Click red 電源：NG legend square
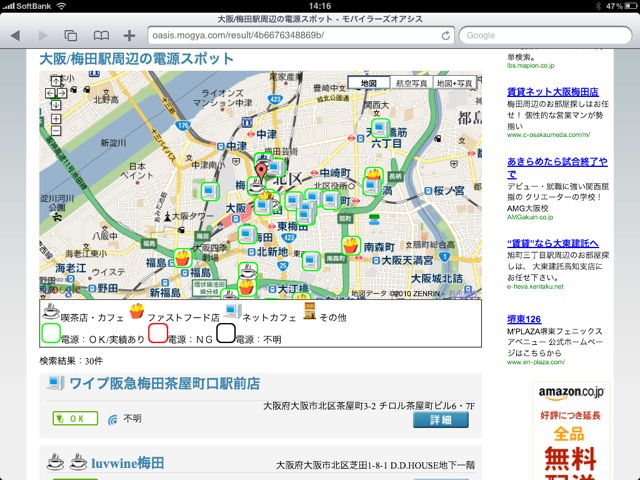 (158, 333)
